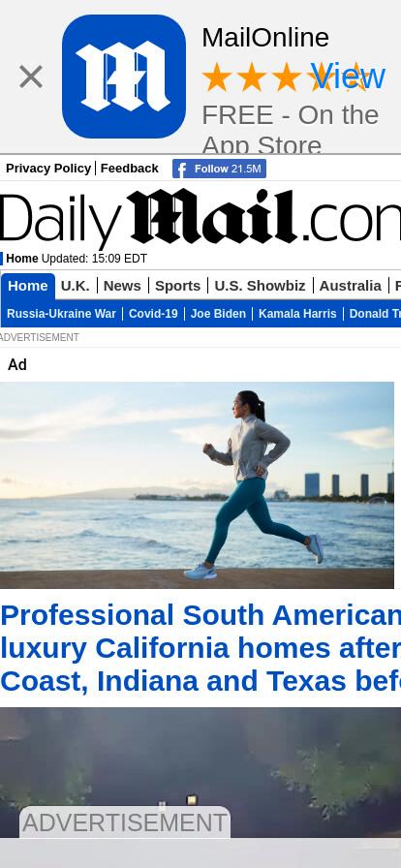Open the Russia-Ukraine War topic
Viewport: 401px width, 868px height.
[x=61, y=314]
